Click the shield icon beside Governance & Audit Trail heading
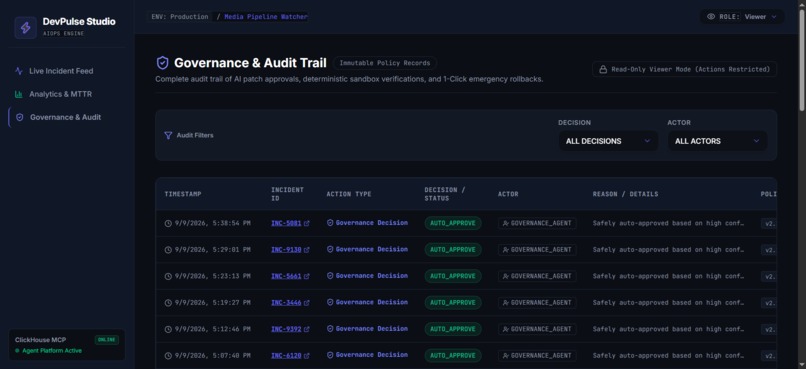 tap(162, 63)
